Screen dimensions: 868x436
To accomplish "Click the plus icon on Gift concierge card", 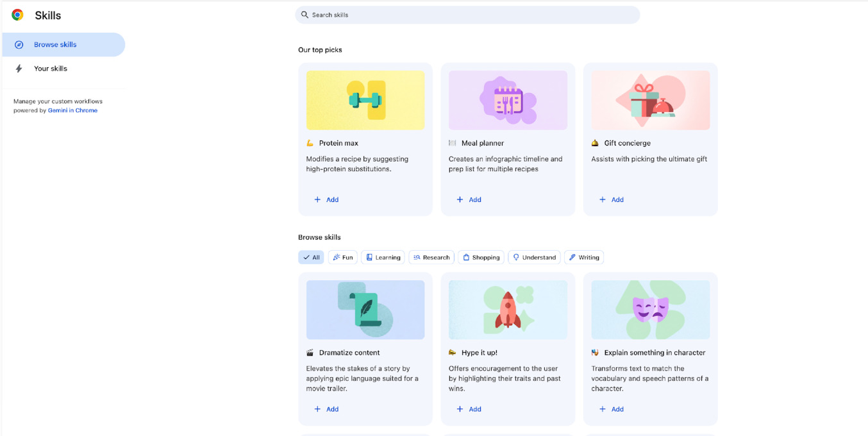I will point(602,200).
